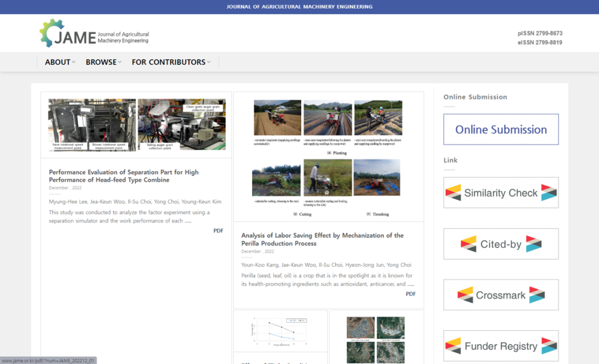Image resolution: width=599 pixels, height=364 pixels.
Task: Click the aerial satellite maps thumbnail
Action: [x=376, y=339]
